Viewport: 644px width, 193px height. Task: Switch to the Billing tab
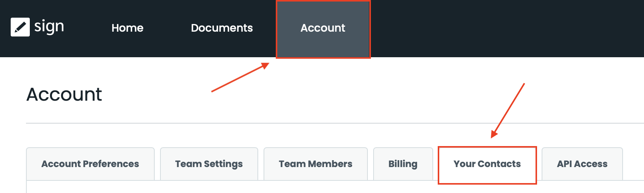403,164
